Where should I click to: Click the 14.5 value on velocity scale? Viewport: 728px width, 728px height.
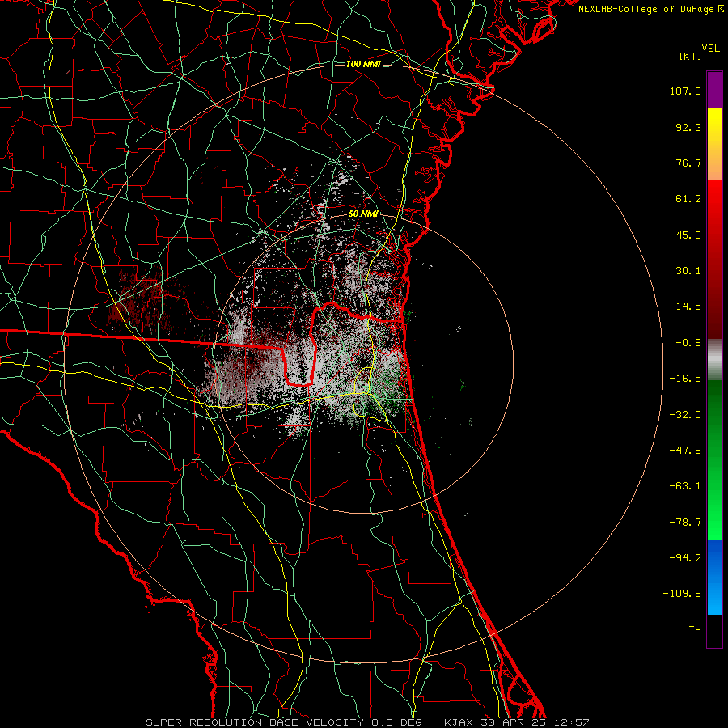(688, 307)
